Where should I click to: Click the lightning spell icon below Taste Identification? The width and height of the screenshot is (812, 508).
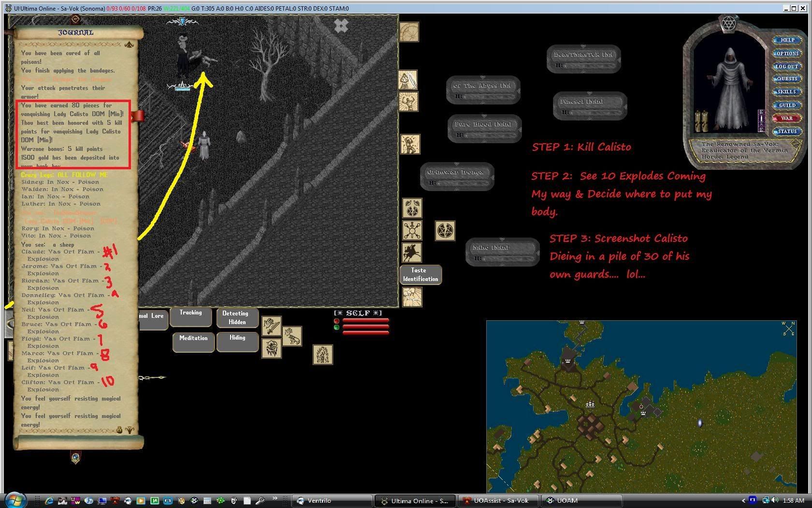pos(412,297)
